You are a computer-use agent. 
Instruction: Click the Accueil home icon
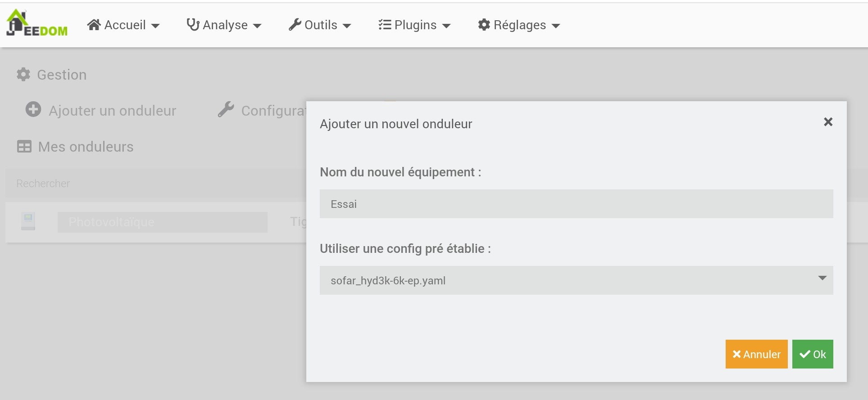coord(94,25)
